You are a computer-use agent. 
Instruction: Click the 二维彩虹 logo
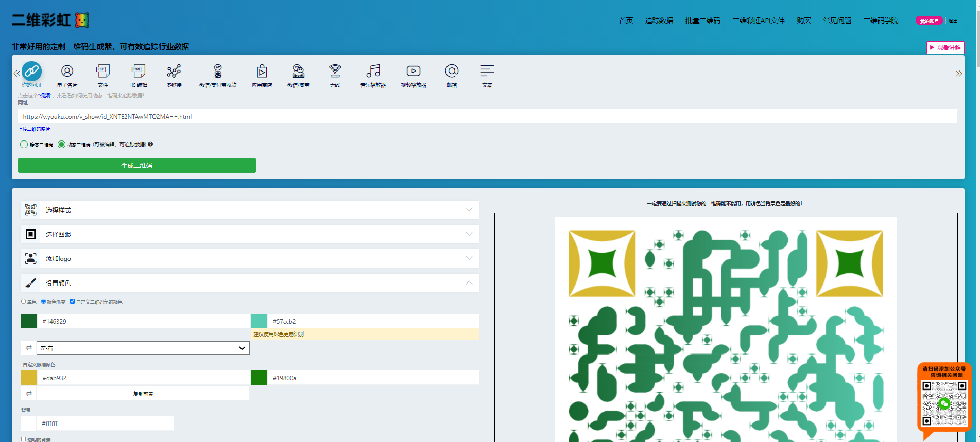click(x=50, y=20)
